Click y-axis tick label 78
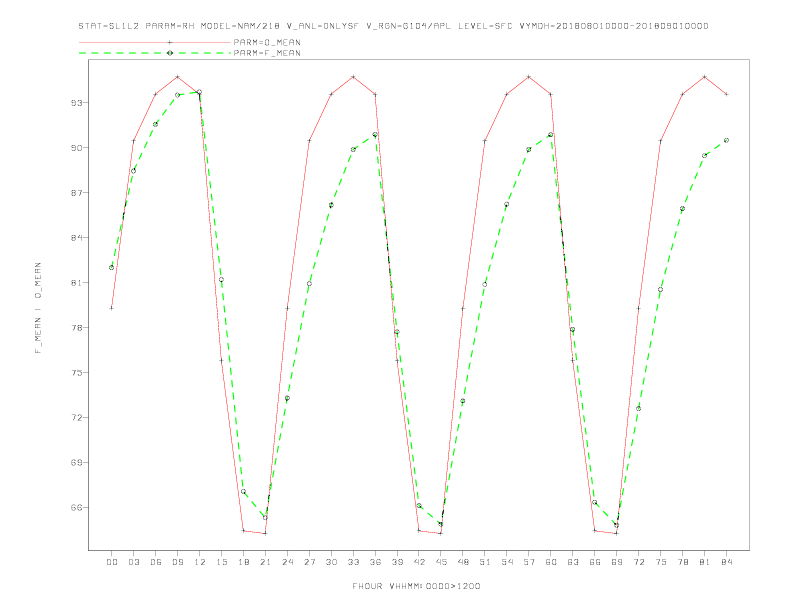This screenshot has height=612, width=792. click(x=77, y=327)
